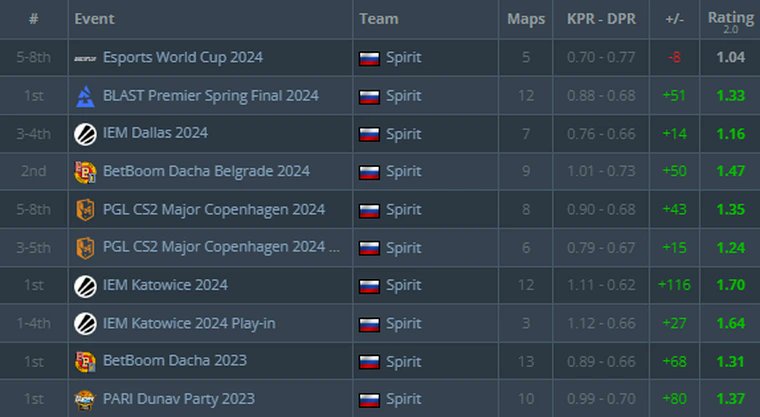Click the PGL CS2 Major Copenhagen 5-8th row logo
The height and width of the screenshot is (417, 760).
tap(85, 209)
